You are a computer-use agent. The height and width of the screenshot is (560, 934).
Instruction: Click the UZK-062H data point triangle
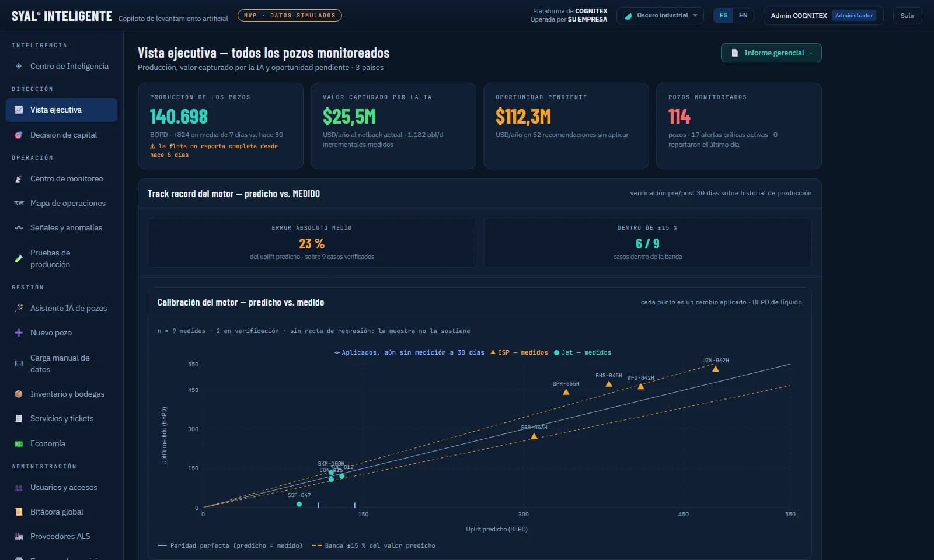(x=716, y=369)
